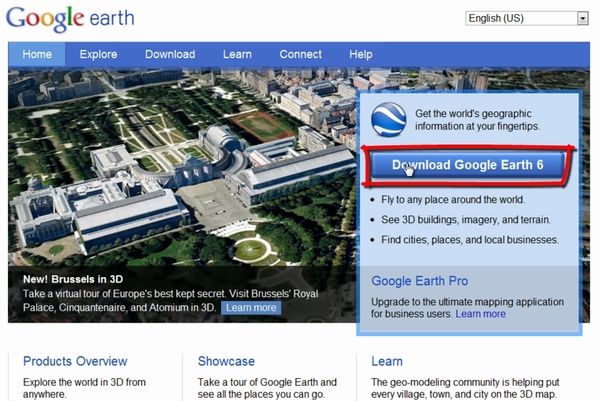Click text 'Fly to any place around the world.'
This screenshot has width=600, height=401.
coord(453,200)
